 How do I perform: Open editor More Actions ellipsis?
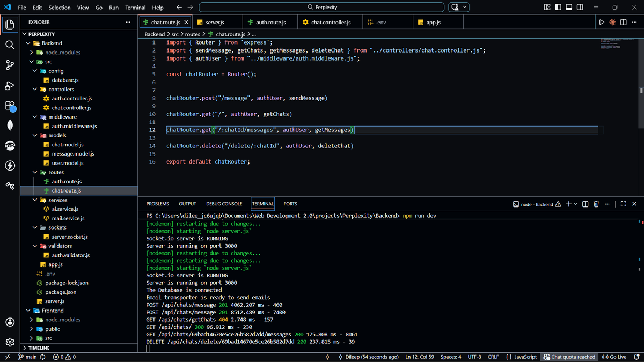coord(634,22)
